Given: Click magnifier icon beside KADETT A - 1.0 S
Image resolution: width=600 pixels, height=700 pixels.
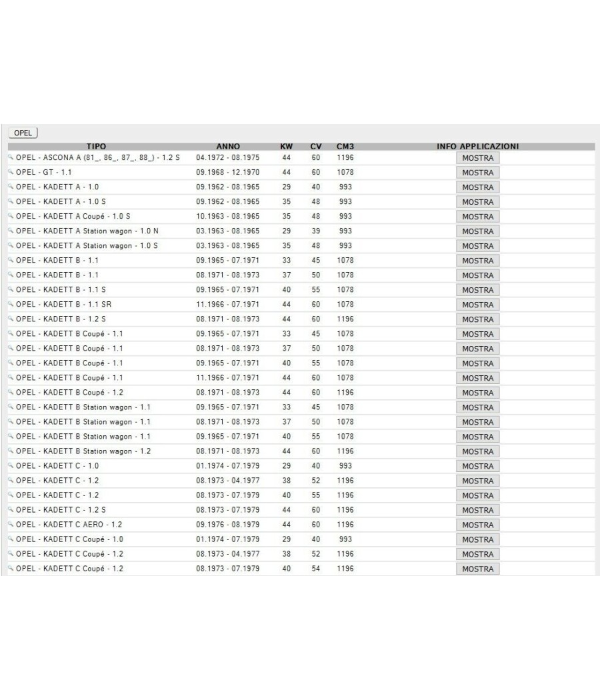Looking at the screenshot, I should [11, 201].
